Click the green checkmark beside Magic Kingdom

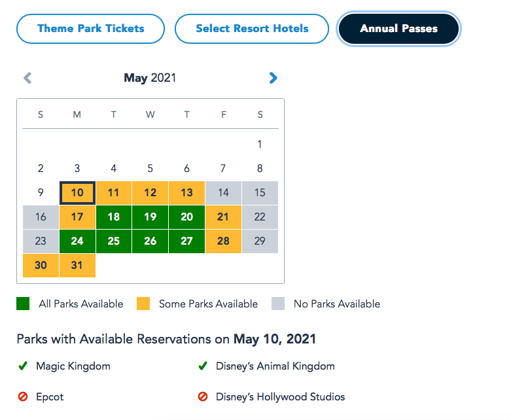click(23, 366)
